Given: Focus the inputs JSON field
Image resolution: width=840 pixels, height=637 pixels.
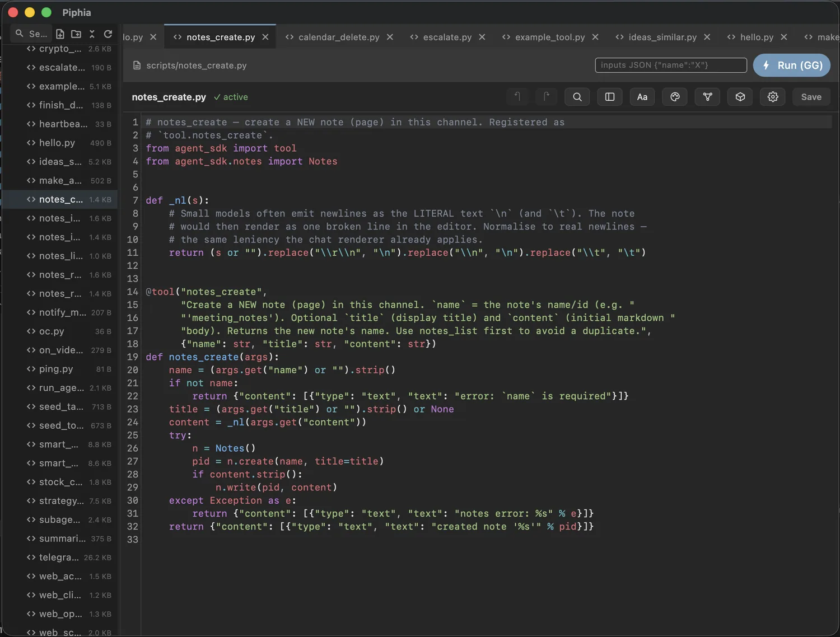Looking at the screenshot, I should pyautogui.click(x=671, y=65).
